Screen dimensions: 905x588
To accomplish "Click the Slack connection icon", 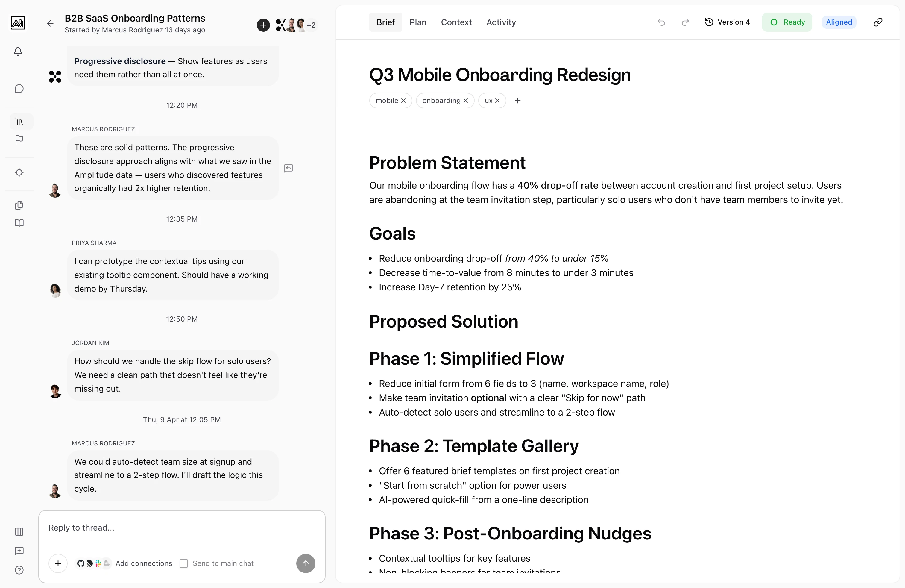I will point(98,563).
